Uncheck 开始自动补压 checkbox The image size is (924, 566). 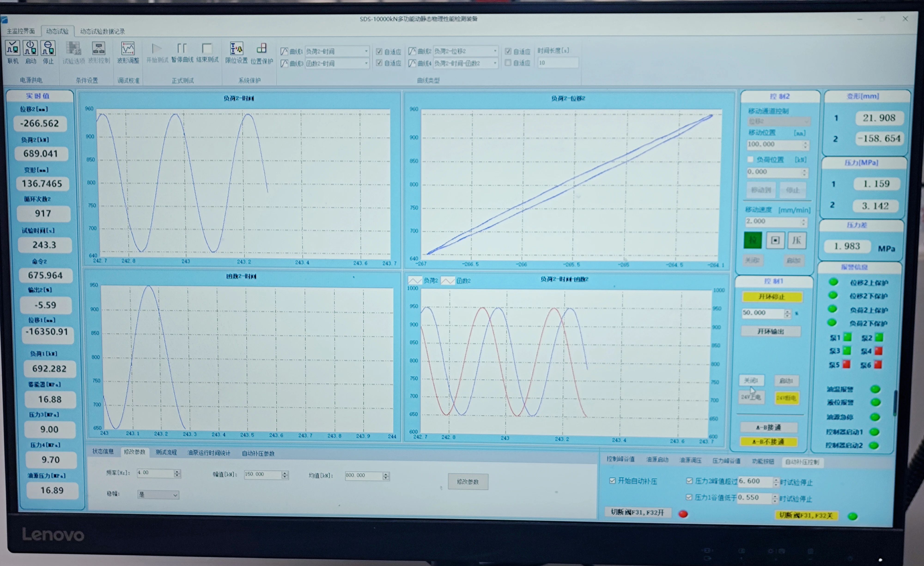coord(612,480)
